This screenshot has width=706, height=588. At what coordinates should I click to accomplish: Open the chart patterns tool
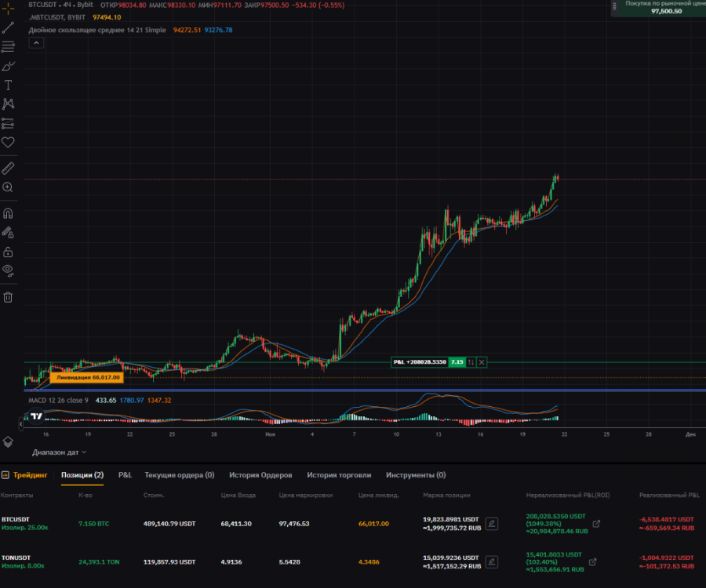pyautogui.click(x=9, y=103)
